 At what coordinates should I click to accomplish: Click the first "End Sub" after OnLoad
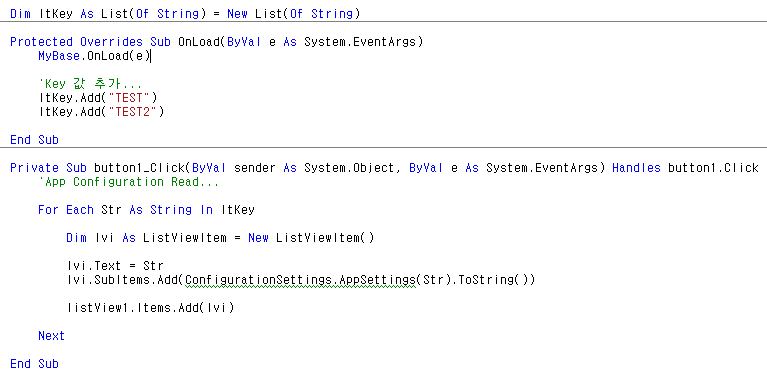pos(34,140)
